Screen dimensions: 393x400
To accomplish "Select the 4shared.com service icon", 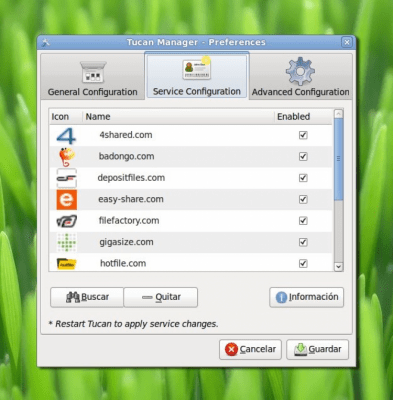I will [66, 135].
